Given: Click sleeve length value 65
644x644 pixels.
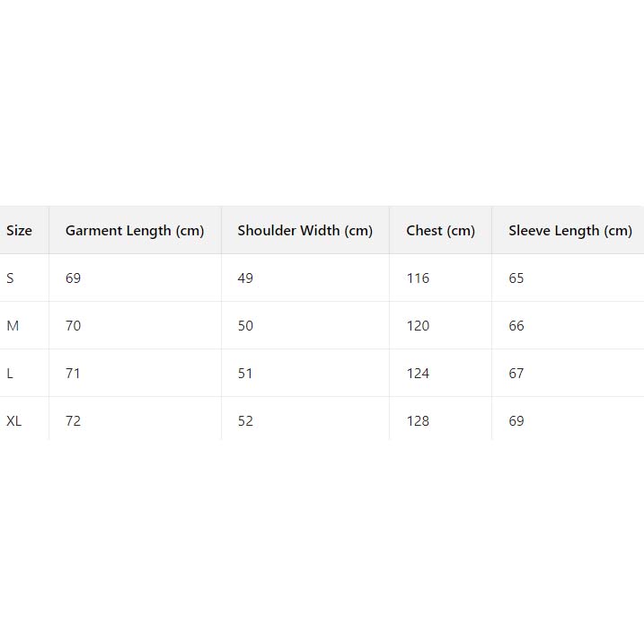Looking at the screenshot, I should tap(516, 278).
